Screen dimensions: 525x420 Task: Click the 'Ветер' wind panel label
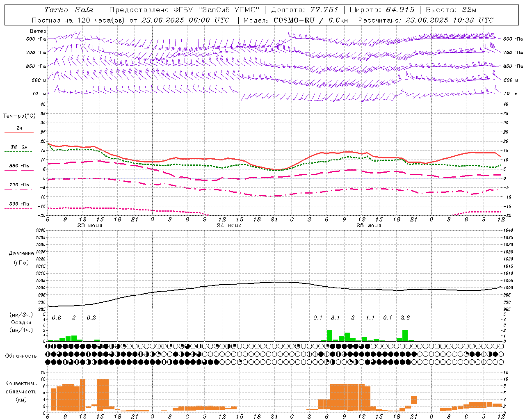pyautogui.click(x=38, y=31)
